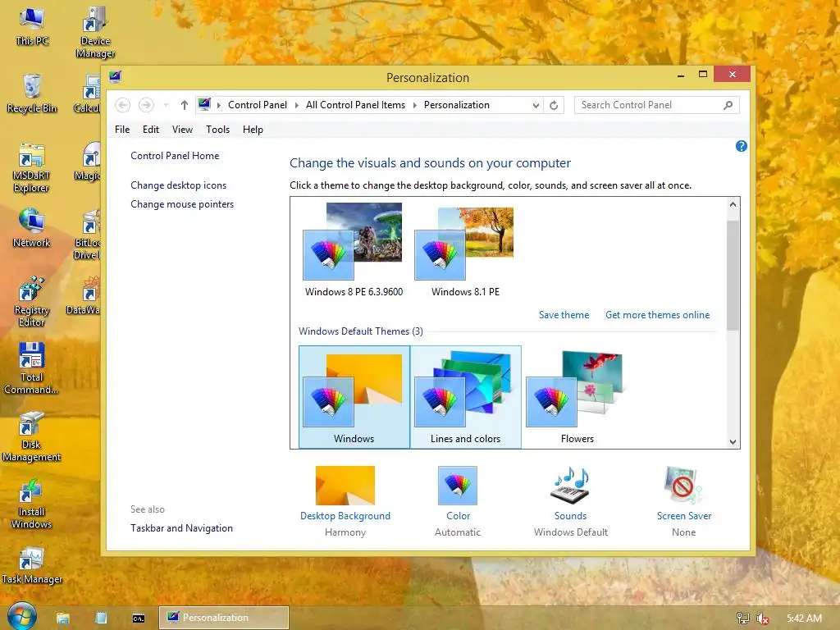This screenshot has width=840, height=630.
Task: Click Change desktop icons link
Action: pos(178,185)
